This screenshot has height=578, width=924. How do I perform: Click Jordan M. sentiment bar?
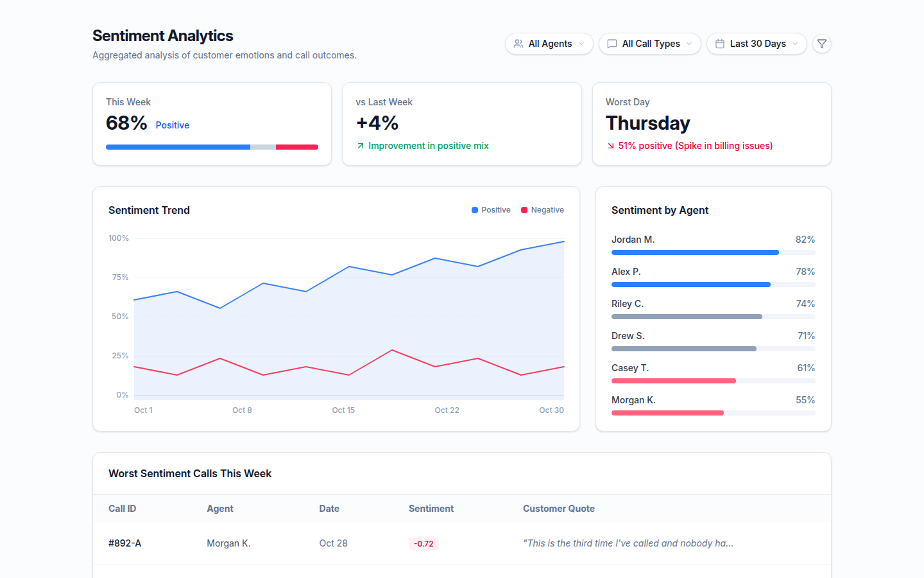713,252
